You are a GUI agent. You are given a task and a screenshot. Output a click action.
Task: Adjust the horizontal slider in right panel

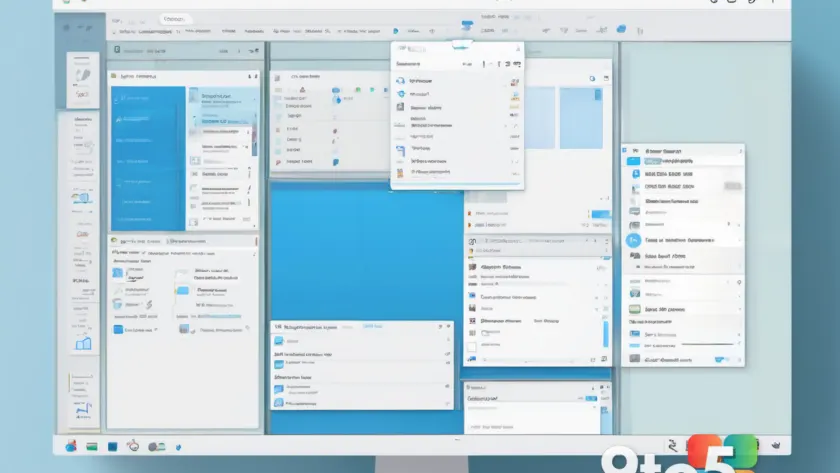click(707, 344)
